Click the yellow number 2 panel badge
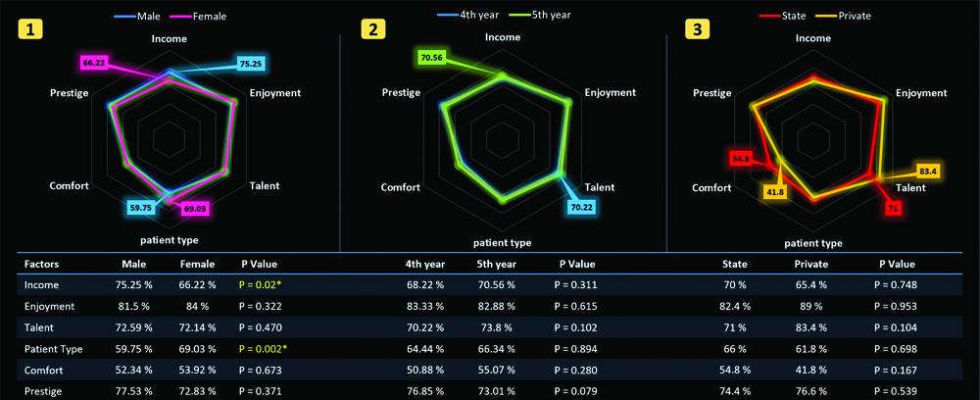The image size is (980, 400). click(x=374, y=29)
